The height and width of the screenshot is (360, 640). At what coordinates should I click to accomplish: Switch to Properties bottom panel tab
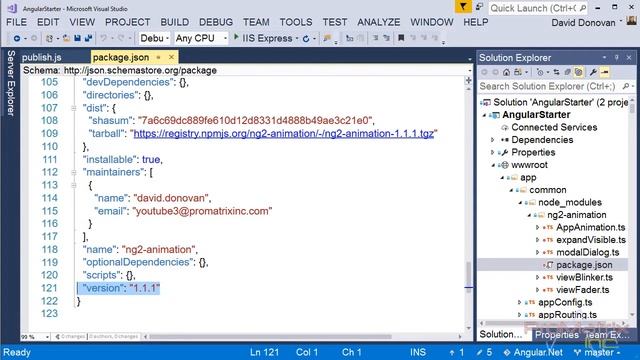click(556, 335)
